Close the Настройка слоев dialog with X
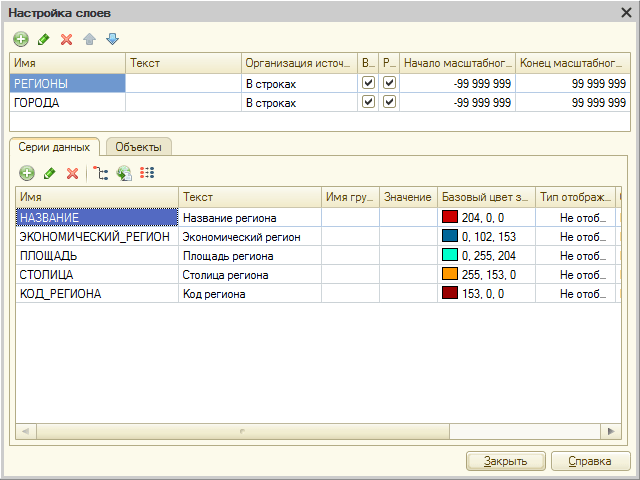 (627, 13)
